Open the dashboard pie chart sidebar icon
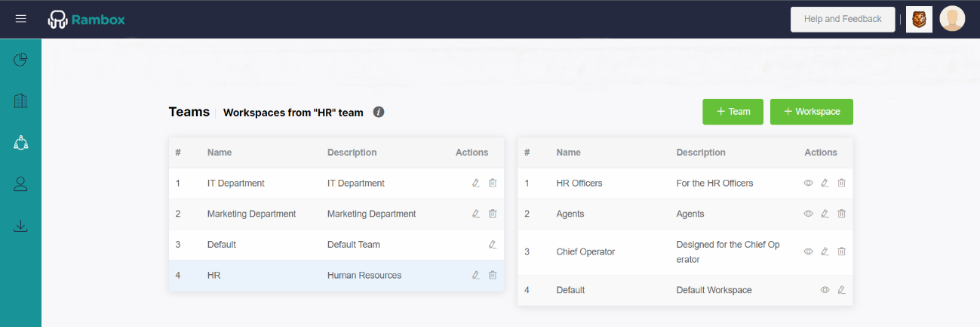This screenshot has height=327, width=980. [21, 60]
